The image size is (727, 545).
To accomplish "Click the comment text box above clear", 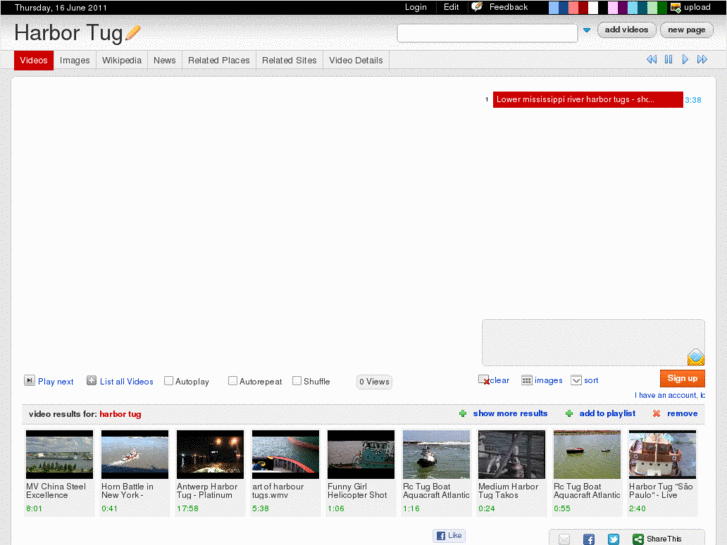I will (x=593, y=342).
